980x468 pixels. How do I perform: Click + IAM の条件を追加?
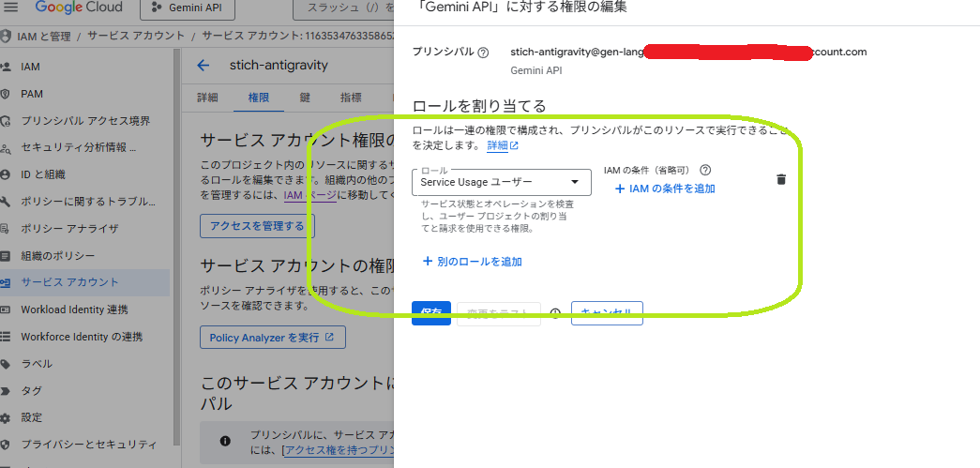665,189
